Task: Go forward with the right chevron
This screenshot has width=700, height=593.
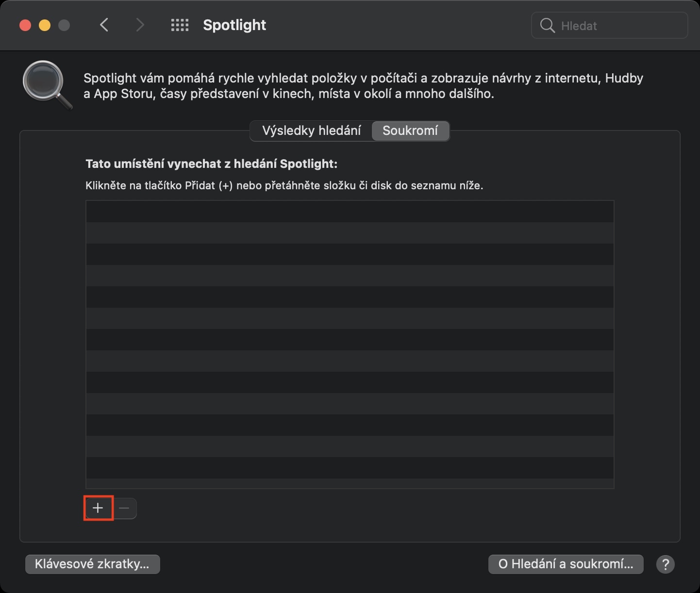Action: (x=140, y=25)
